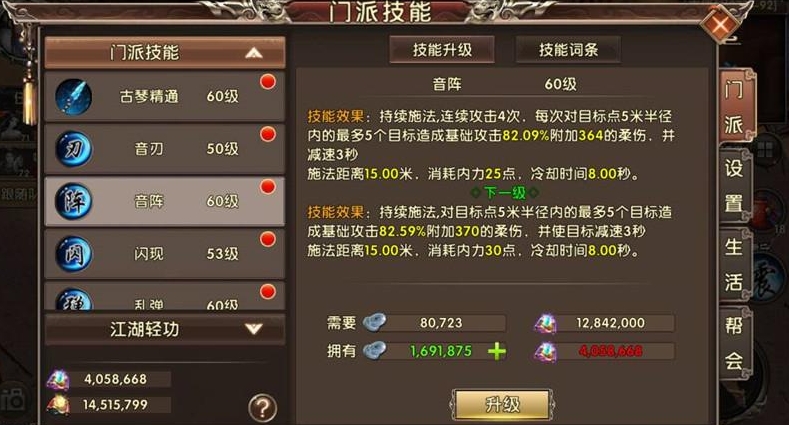The width and height of the screenshot is (789, 425).
Task: Click the red dot on 闪现 row
Action: [x=268, y=239]
